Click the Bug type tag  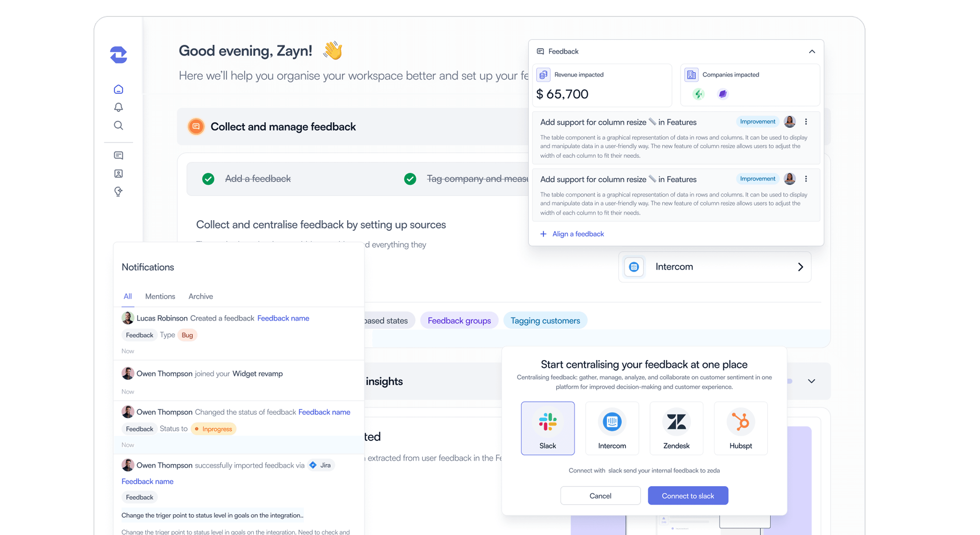click(x=187, y=335)
